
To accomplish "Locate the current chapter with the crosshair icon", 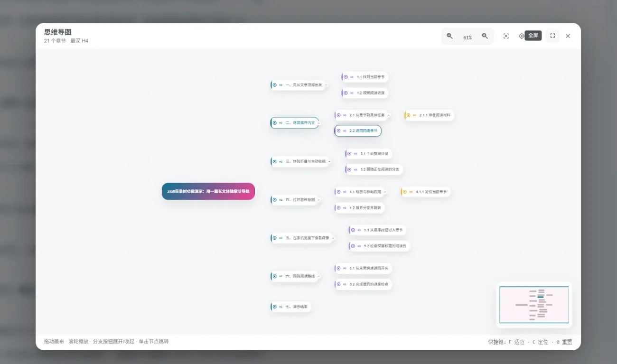I will 522,36.
